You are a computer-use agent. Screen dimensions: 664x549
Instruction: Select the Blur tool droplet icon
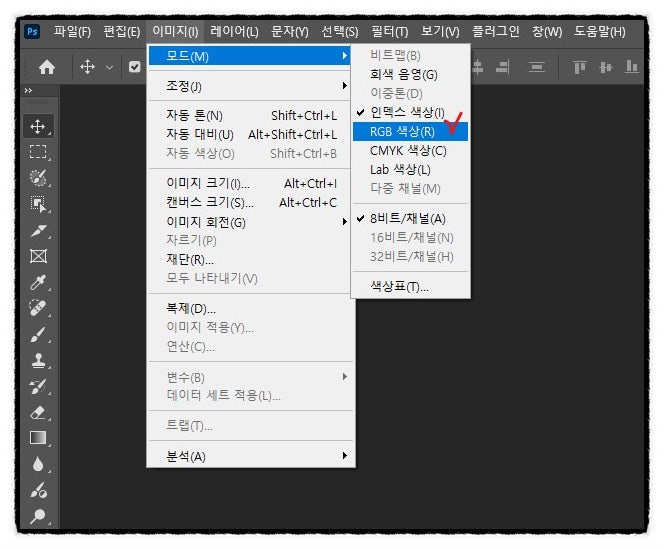click(x=38, y=464)
